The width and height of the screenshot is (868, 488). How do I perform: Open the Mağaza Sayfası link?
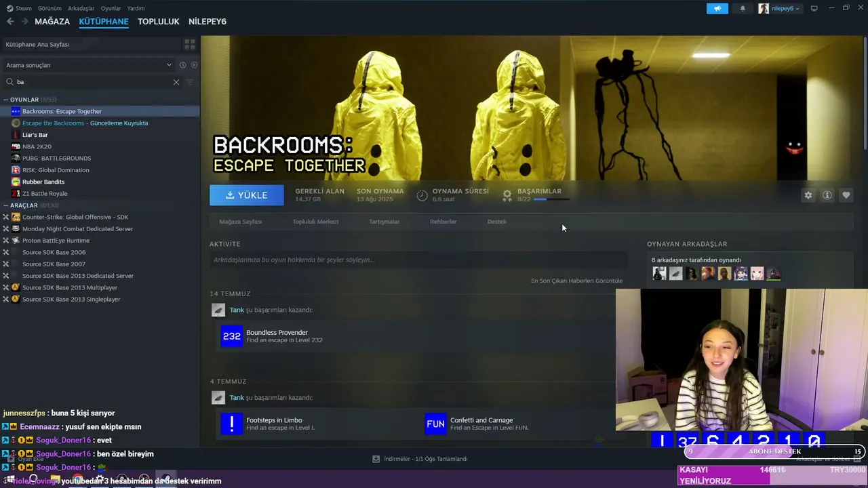pos(241,222)
